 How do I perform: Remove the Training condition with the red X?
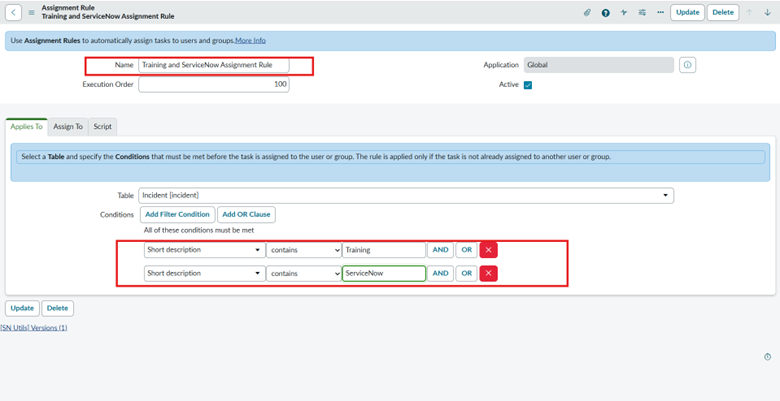click(x=489, y=250)
